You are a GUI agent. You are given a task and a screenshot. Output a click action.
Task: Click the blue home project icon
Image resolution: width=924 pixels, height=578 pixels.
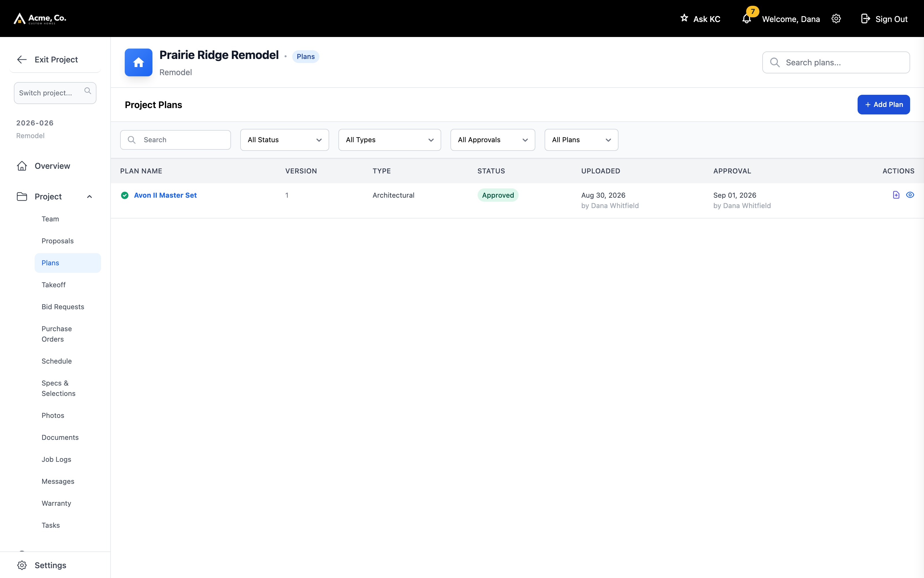tap(138, 62)
